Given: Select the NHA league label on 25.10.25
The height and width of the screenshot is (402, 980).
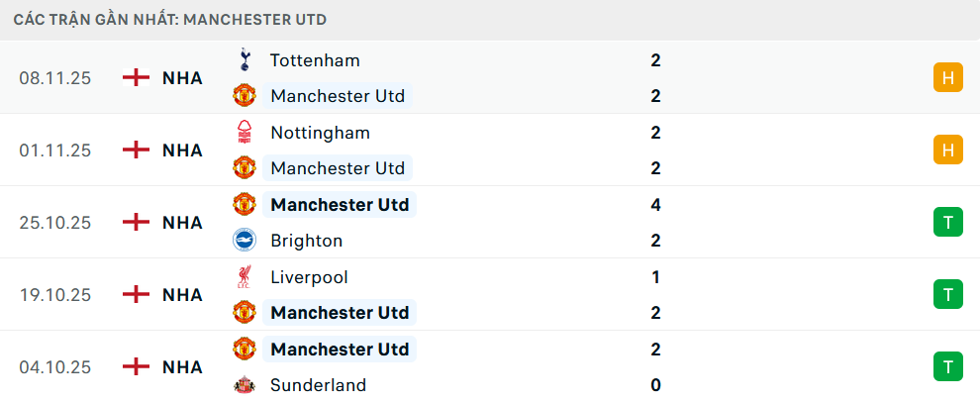Looking at the screenshot, I should pos(182,223).
